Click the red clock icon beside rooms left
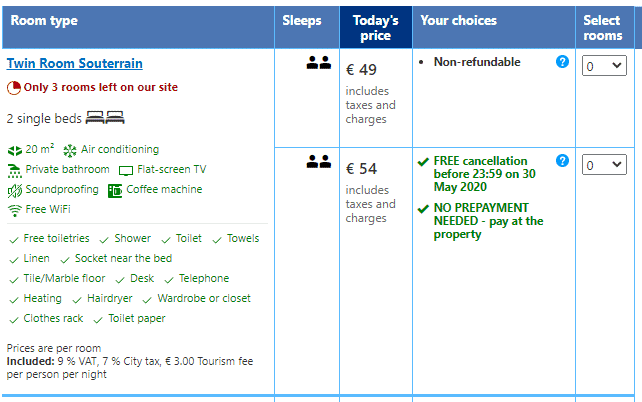 14,88
